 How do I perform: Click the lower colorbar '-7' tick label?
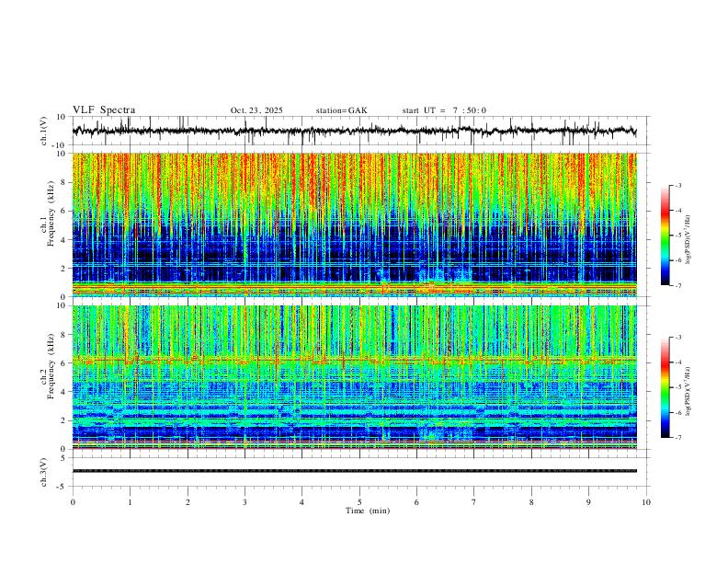pyautogui.click(x=677, y=438)
